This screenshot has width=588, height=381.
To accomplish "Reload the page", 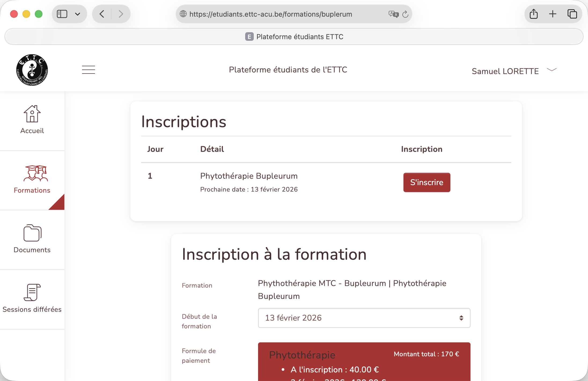I will [405, 14].
